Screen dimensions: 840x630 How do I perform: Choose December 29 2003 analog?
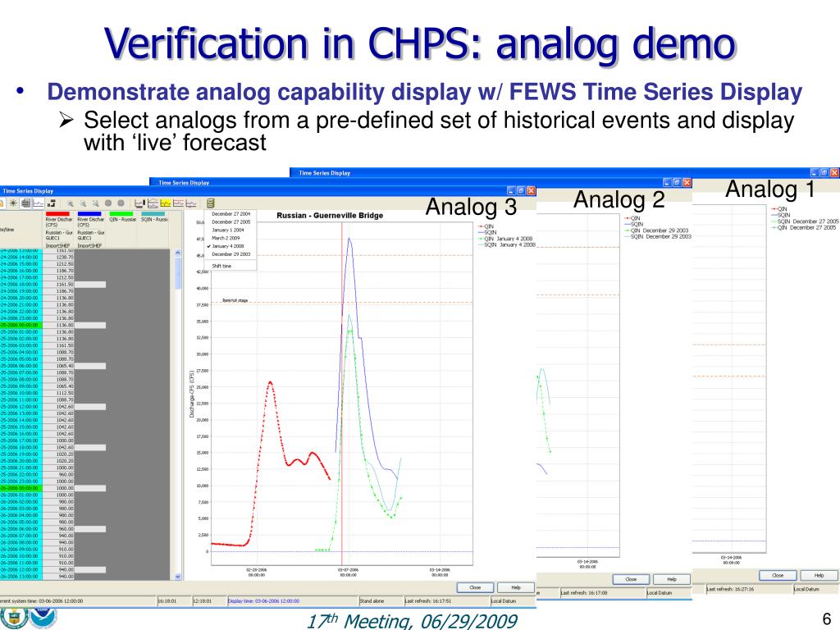click(x=231, y=254)
